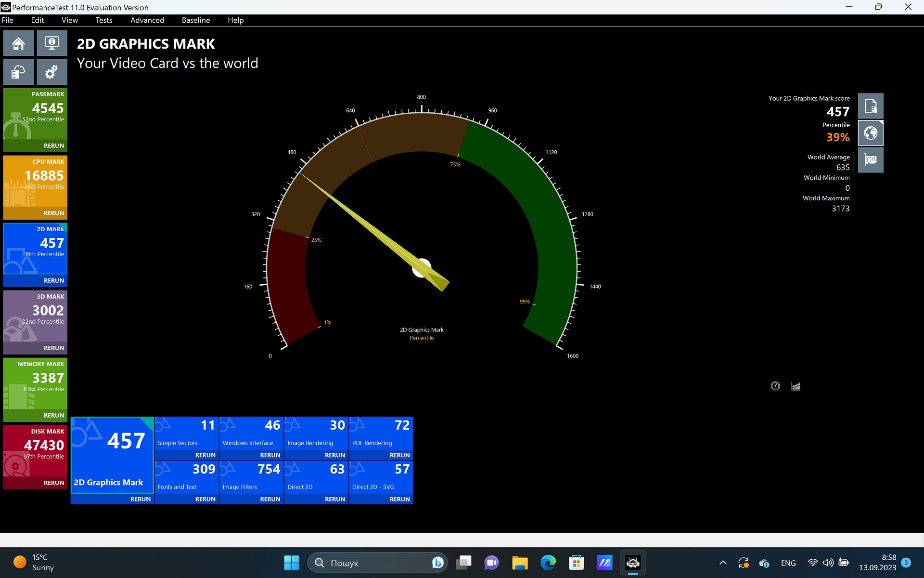Rerun the Direct 2D - SVG test
The image size is (924, 578).
[x=400, y=499]
